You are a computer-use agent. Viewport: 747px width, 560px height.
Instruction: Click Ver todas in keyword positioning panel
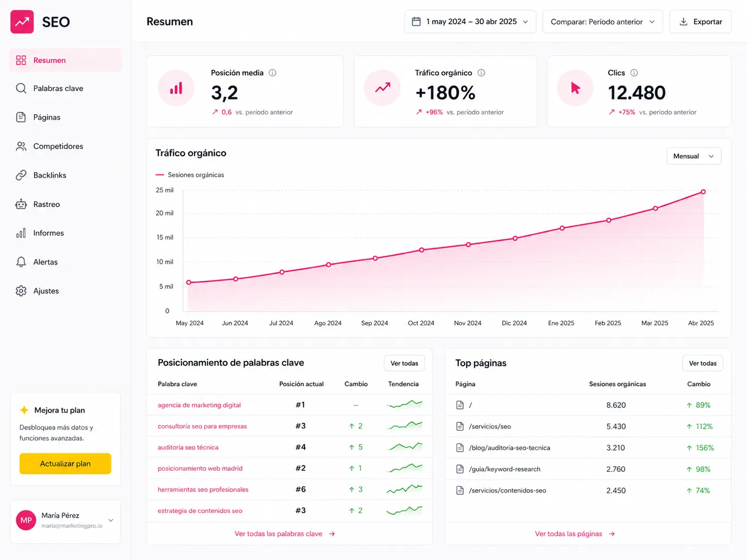click(x=404, y=363)
